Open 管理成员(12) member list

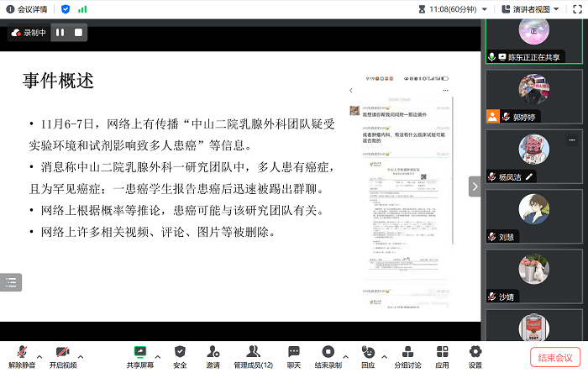point(253,355)
